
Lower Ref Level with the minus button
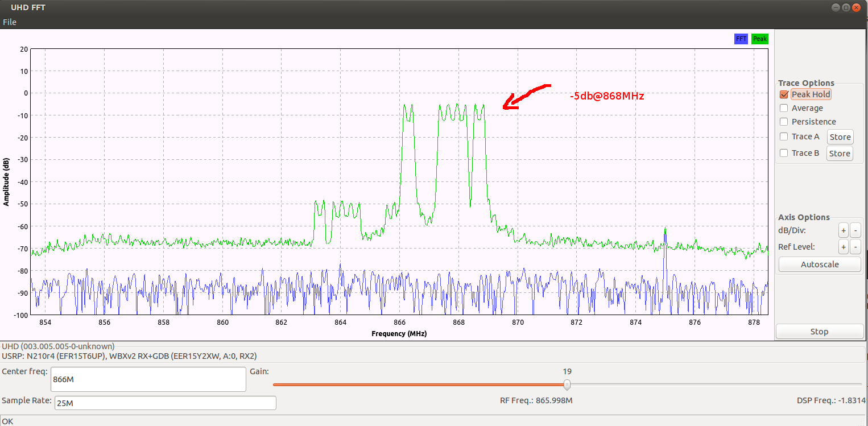855,247
